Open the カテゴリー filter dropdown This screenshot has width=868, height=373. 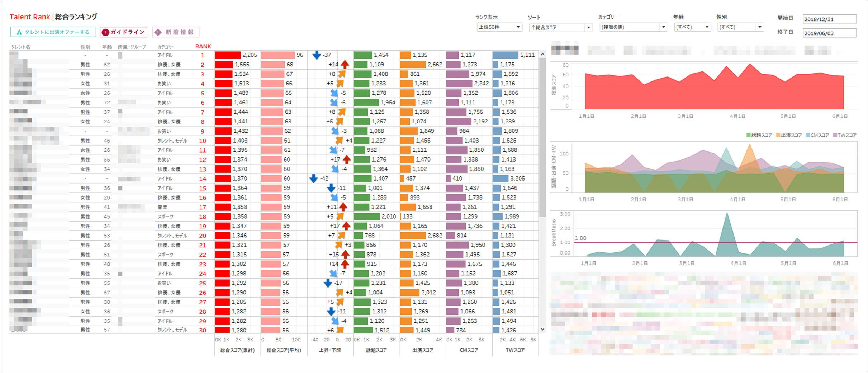tap(633, 27)
